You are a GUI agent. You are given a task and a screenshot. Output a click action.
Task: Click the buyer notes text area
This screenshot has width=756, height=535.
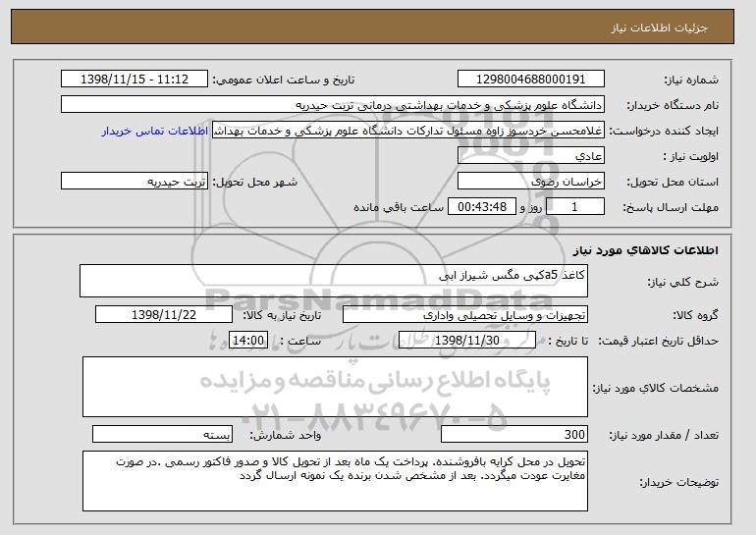[335, 481]
